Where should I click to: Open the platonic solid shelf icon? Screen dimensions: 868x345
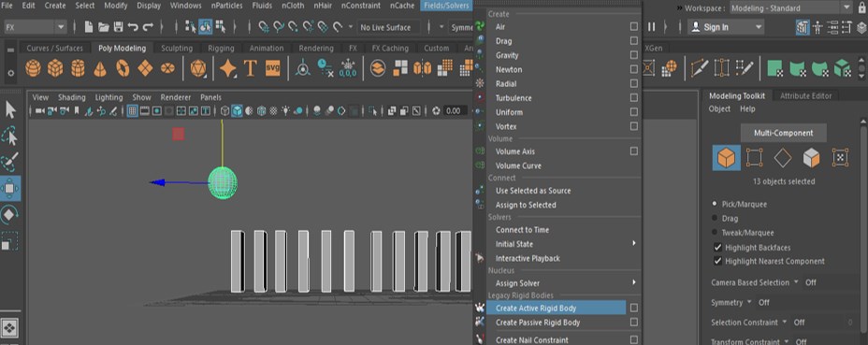[197, 68]
